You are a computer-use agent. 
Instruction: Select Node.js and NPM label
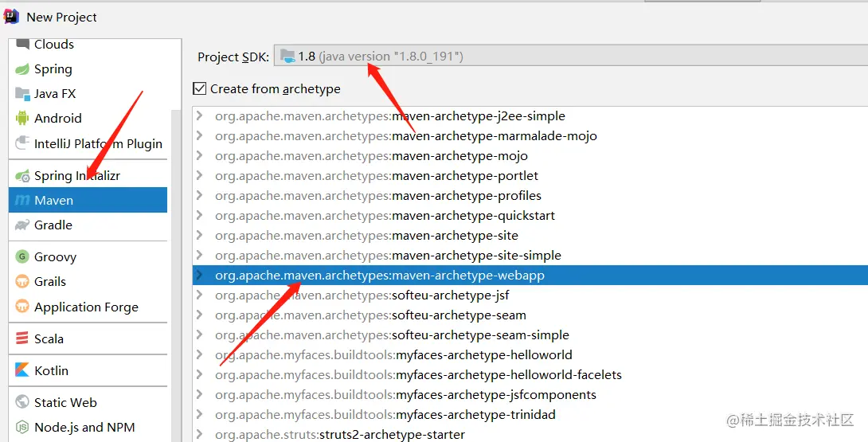84,427
